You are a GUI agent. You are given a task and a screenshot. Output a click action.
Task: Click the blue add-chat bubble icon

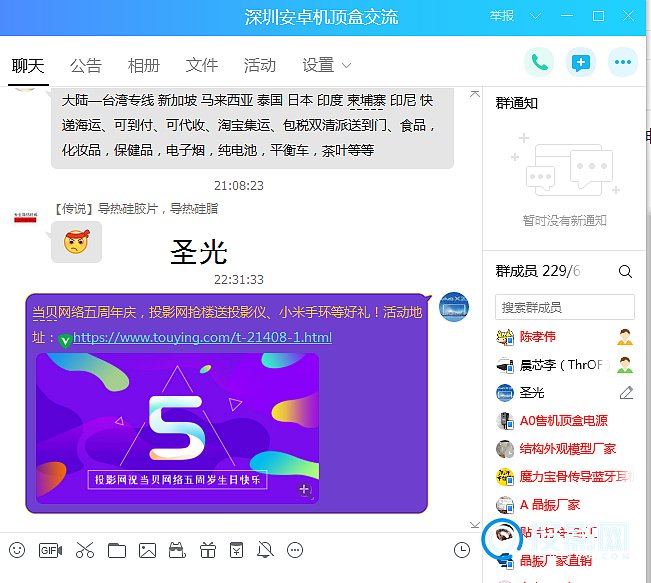[x=581, y=63]
